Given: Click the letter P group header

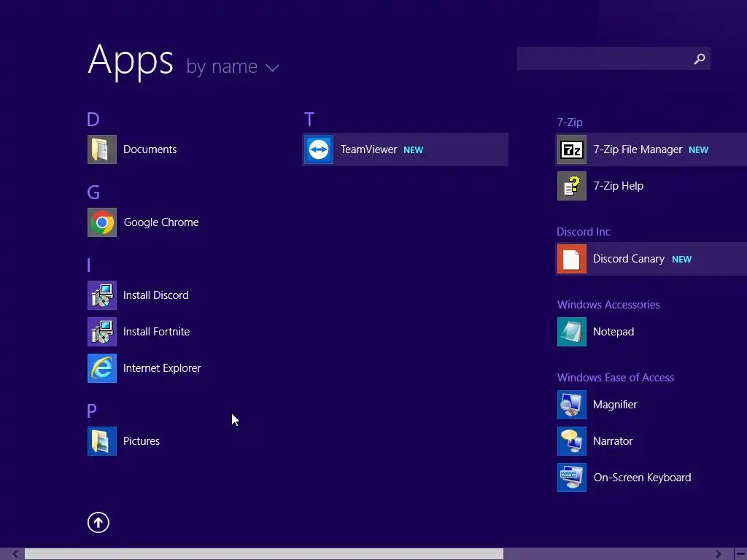Looking at the screenshot, I should coord(92,411).
